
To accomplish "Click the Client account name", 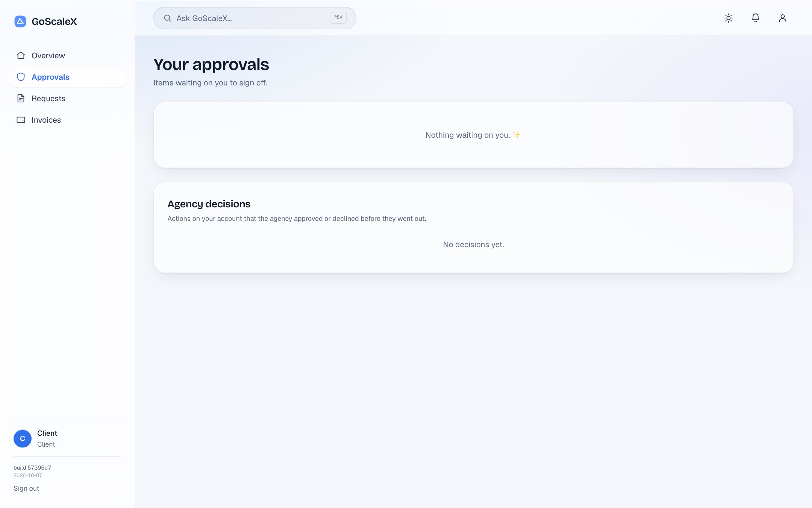I will point(47,433).
